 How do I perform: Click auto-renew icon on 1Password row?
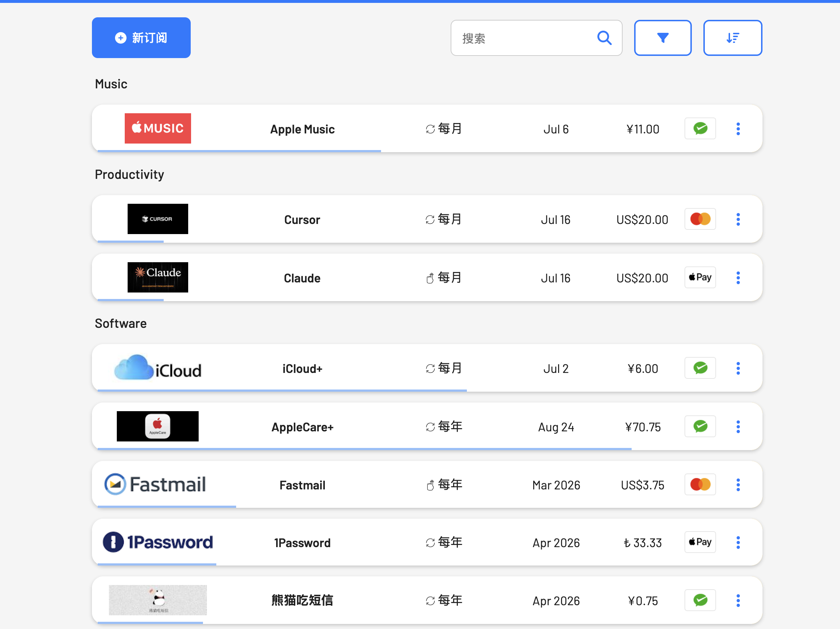(430, 543)
